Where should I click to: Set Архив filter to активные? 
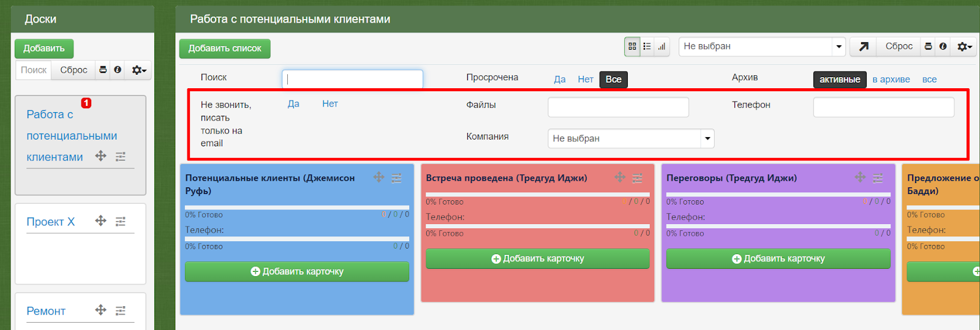(x=840, y=79)
